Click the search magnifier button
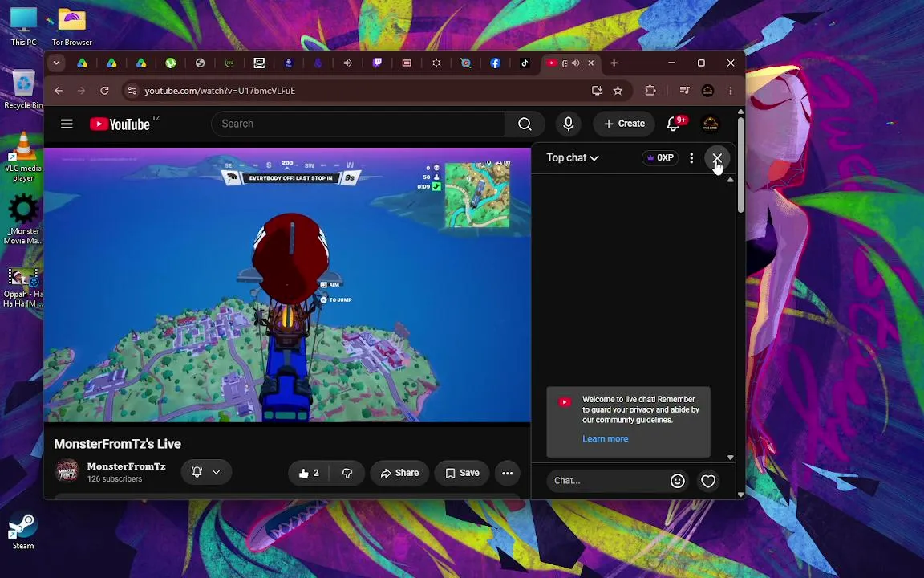Viewport: 924px width, 578px height. (525, 124)
